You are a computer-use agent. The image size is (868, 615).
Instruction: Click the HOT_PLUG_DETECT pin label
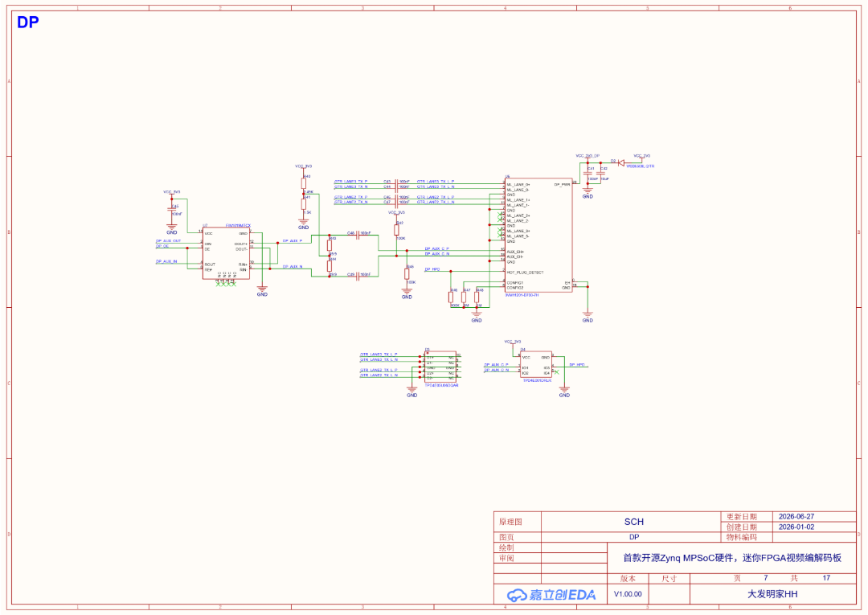click(526, 273)
